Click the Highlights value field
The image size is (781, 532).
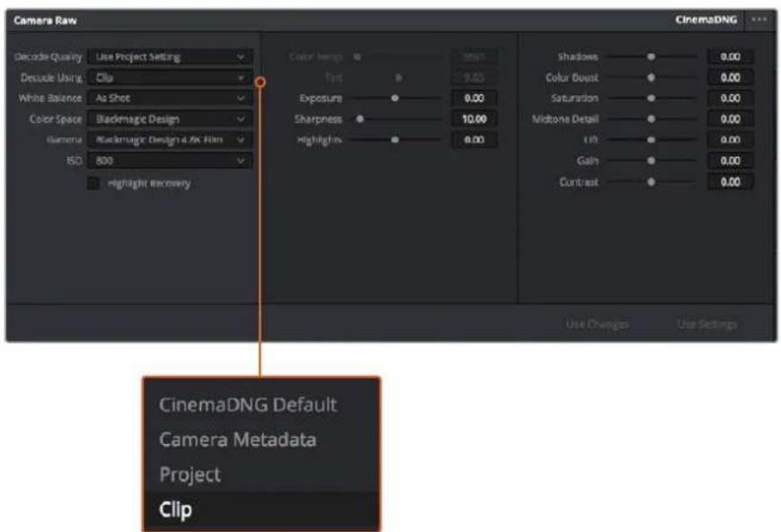point(474,140)
